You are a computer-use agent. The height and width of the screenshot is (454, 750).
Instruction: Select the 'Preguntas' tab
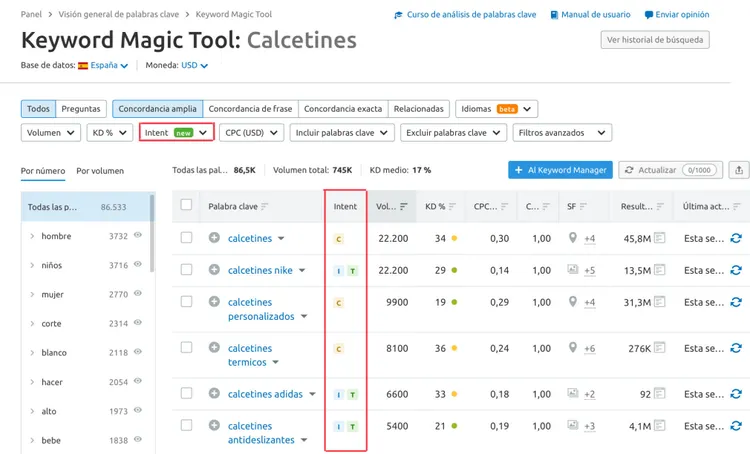81,109
